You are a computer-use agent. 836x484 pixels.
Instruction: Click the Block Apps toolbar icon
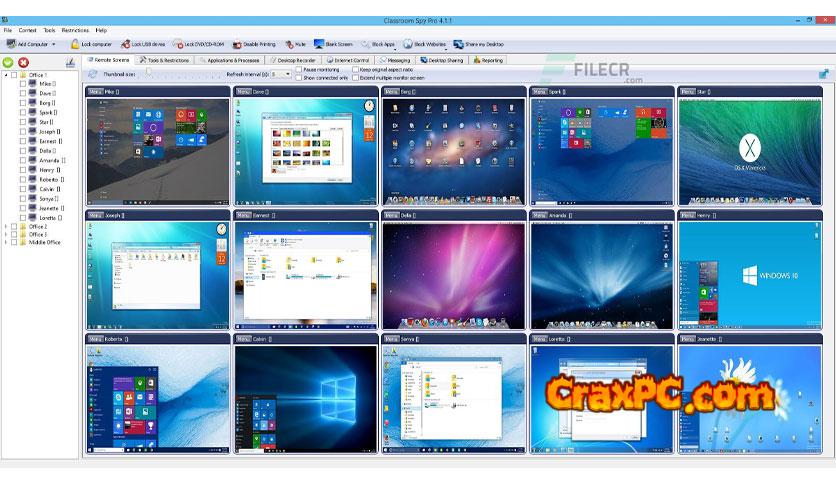tap(365, 44)
